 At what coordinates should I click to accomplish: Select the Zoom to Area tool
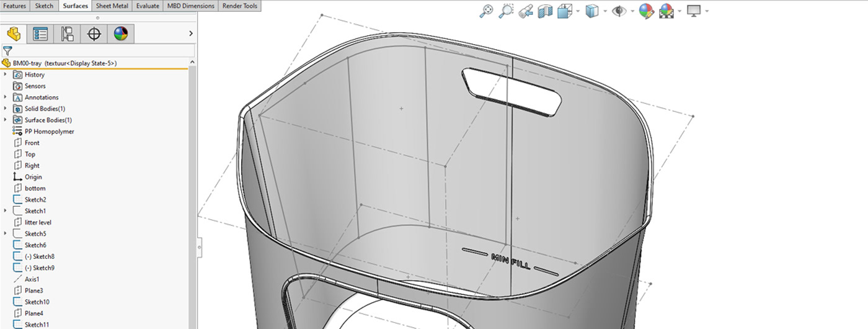tap(506, 11)
